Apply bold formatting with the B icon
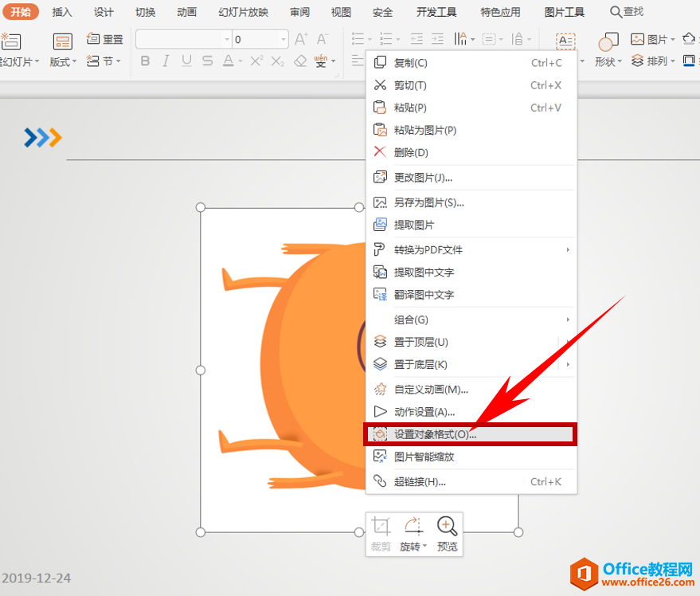 click(145, 61)
